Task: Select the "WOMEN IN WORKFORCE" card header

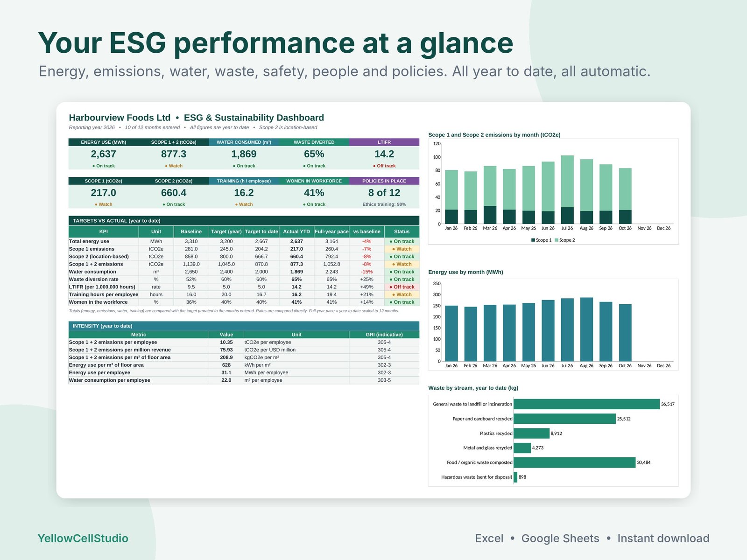Action: [314, 181]
